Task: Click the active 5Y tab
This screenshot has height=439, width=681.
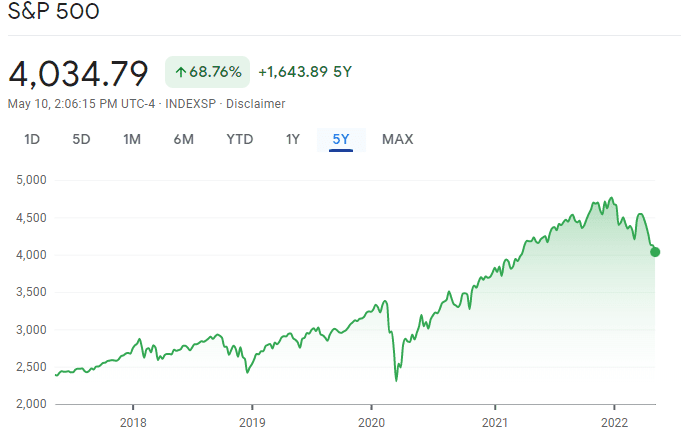Action: coord(341,139)
